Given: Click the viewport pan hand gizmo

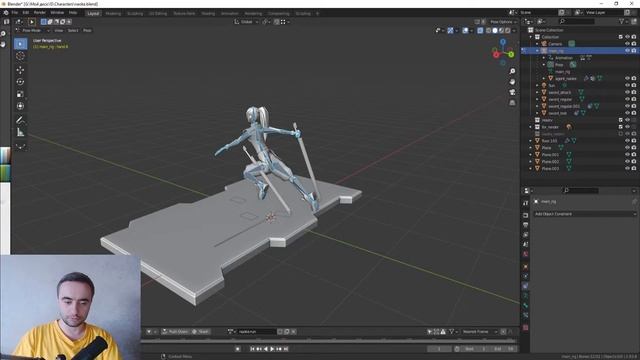Looking at the screenshot, I should [512, 82].
